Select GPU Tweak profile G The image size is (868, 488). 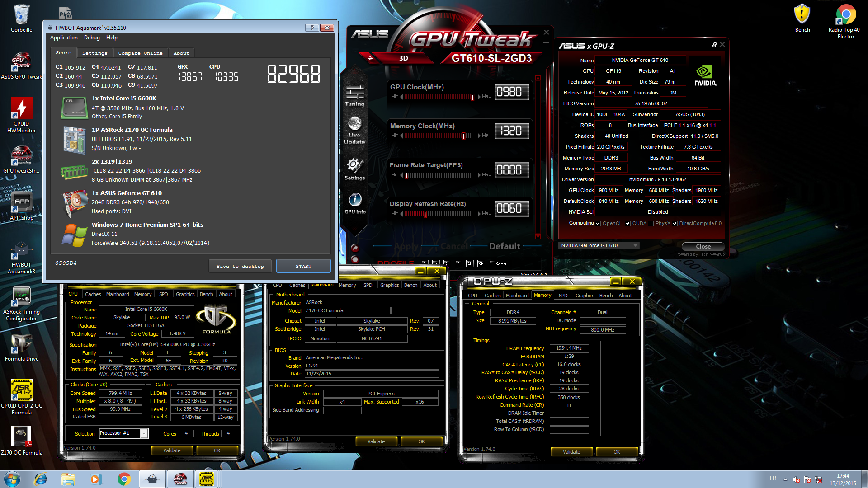point(481,263)
